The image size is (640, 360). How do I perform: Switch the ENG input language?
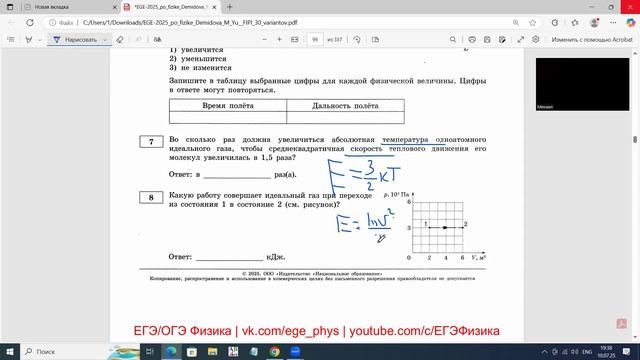click(587, 351)
